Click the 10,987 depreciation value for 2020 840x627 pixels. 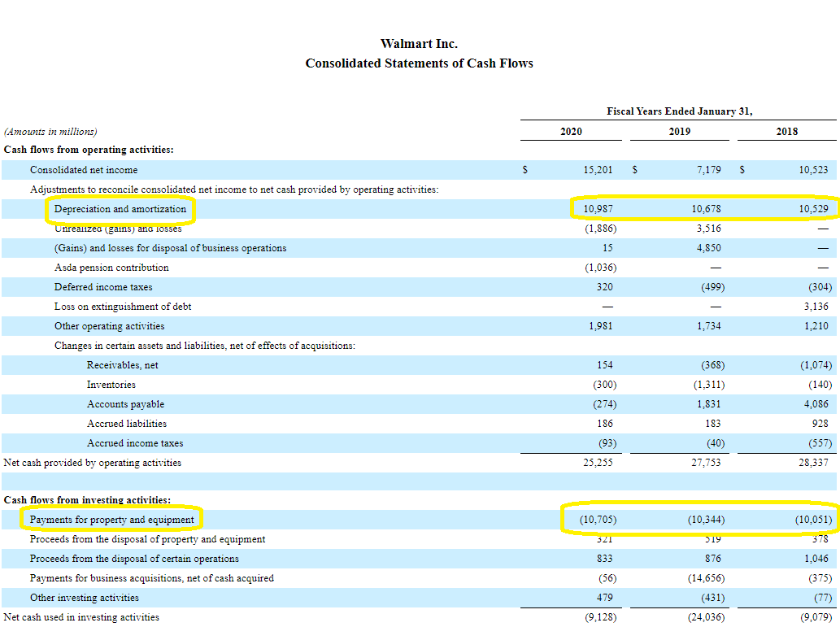[599, 209]
